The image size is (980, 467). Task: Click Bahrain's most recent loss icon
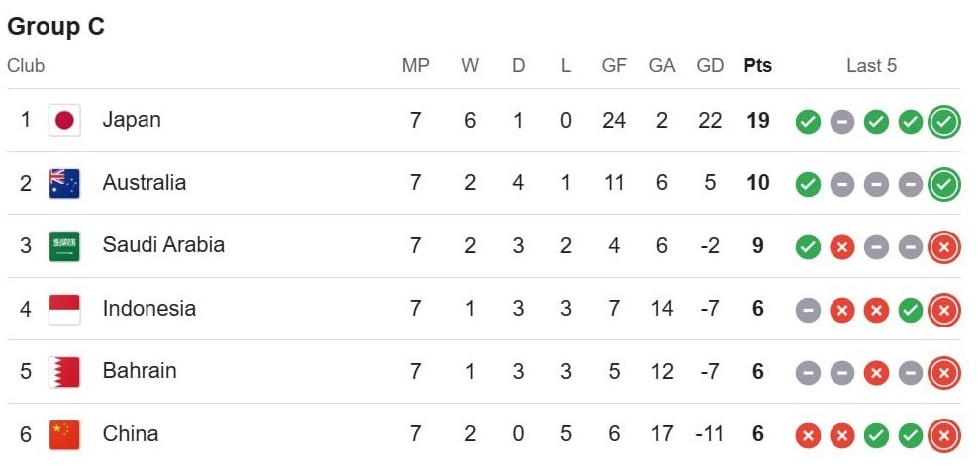[x=944, y=373]
